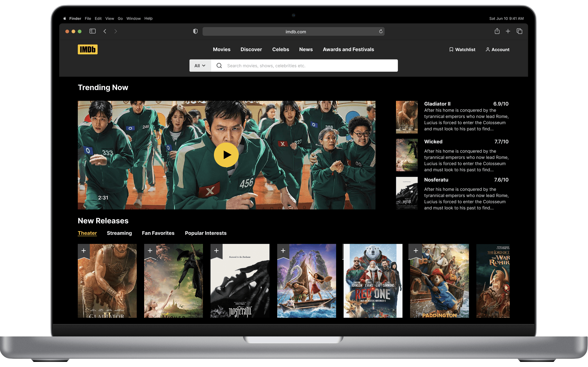This screenshot has height=367, width=588.
Task: Click the search magnifier icon
Action: [x=219, y=66]
